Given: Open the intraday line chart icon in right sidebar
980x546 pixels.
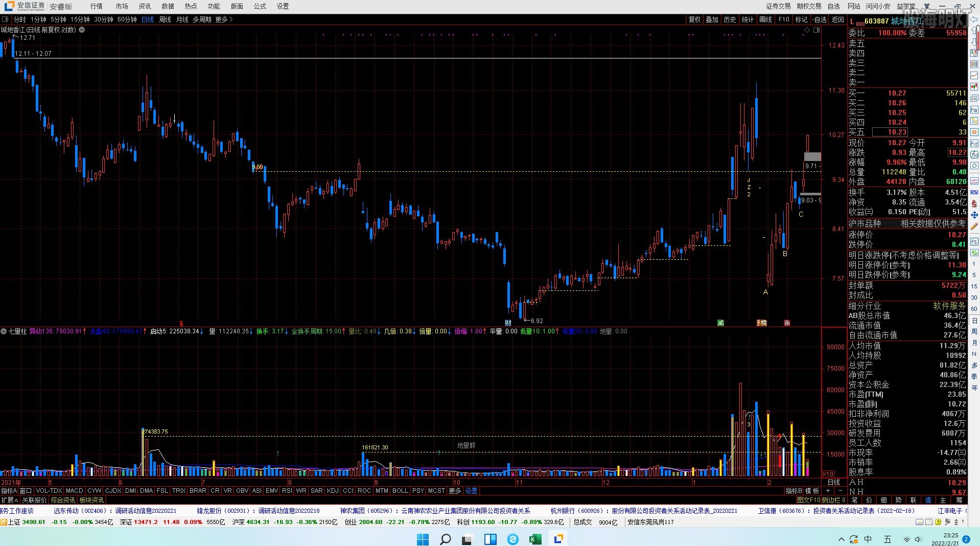Looking at the screenshot, I should coord(974,76).
